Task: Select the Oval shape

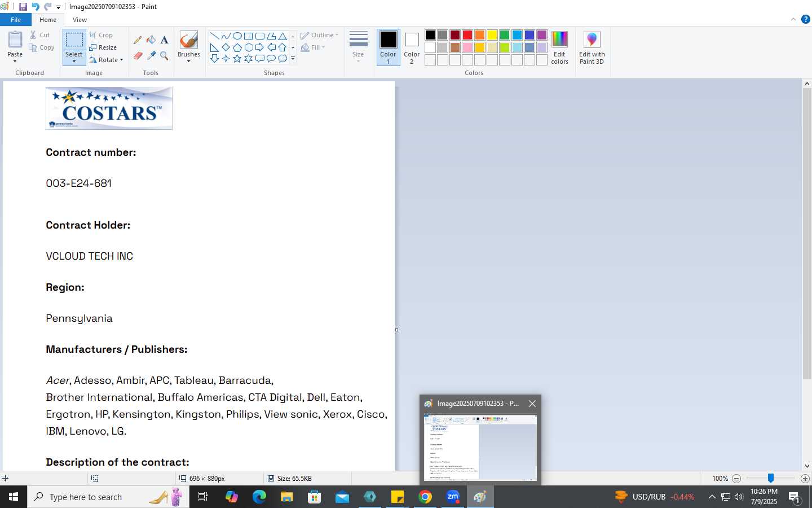Action: click(x=237, y=36)
